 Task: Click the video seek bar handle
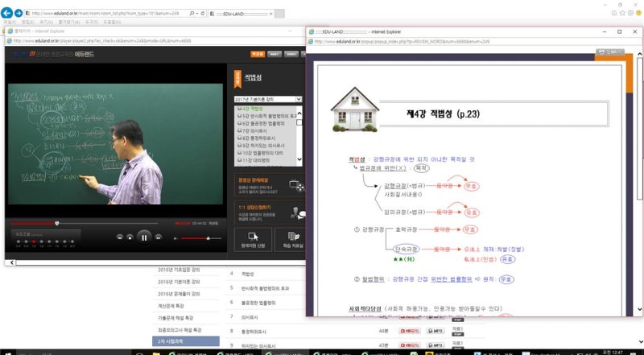tap(57, 224)
